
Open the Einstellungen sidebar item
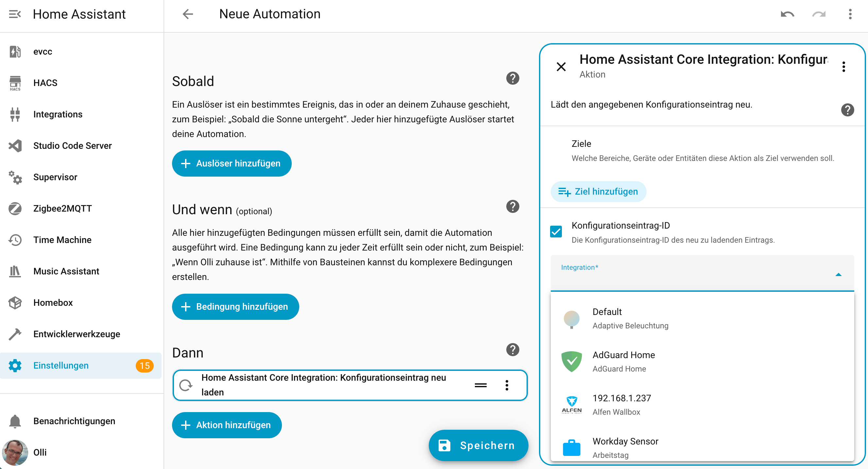click(x=61, y=366)
